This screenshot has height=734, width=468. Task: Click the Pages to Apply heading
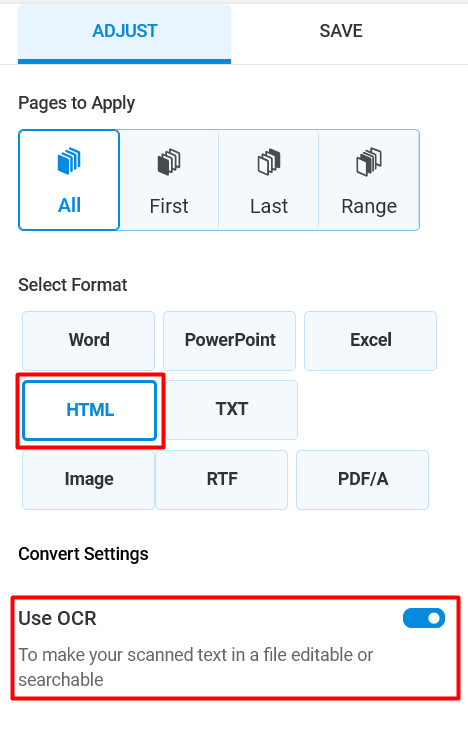76,103
